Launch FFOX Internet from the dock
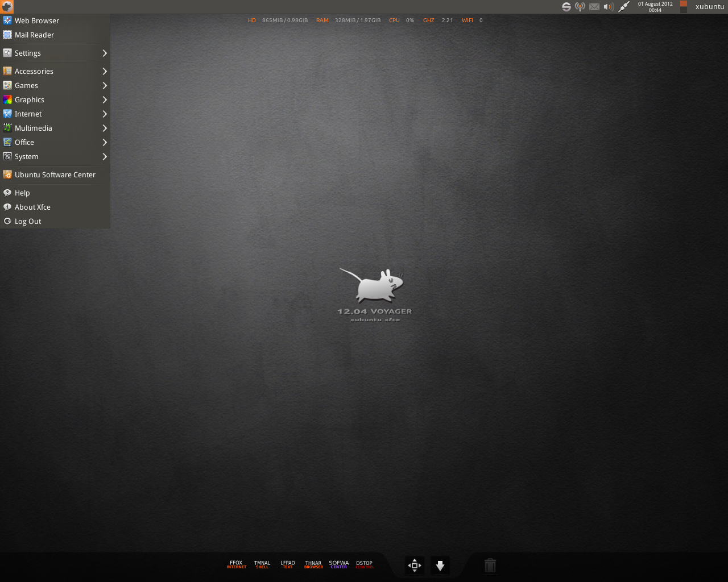The width and height of the screenshot is (728, 582). click(236, 564)
